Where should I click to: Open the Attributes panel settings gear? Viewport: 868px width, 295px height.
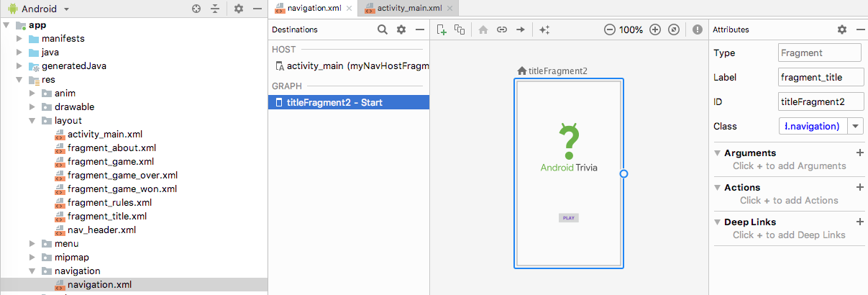point(842,30)
